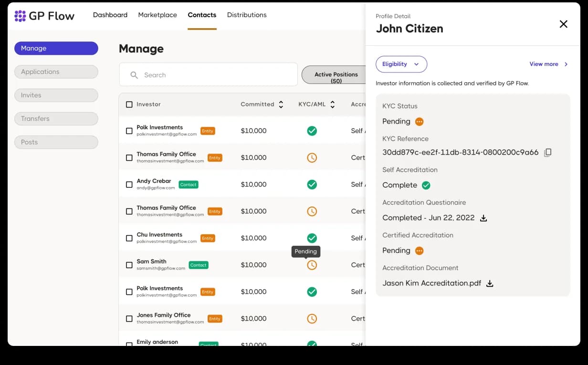Open the Eligibility dropdown

click(401, 64)
